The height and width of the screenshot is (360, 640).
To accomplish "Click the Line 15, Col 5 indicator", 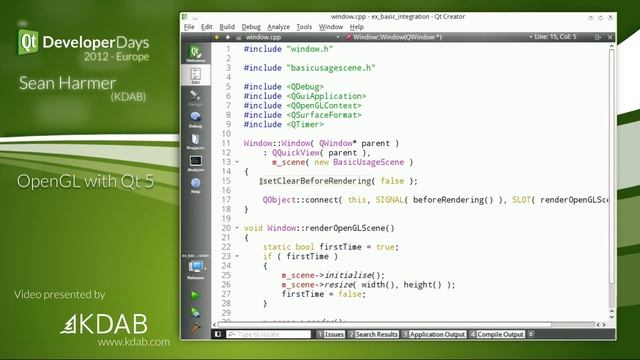I will tap(555, 37).
